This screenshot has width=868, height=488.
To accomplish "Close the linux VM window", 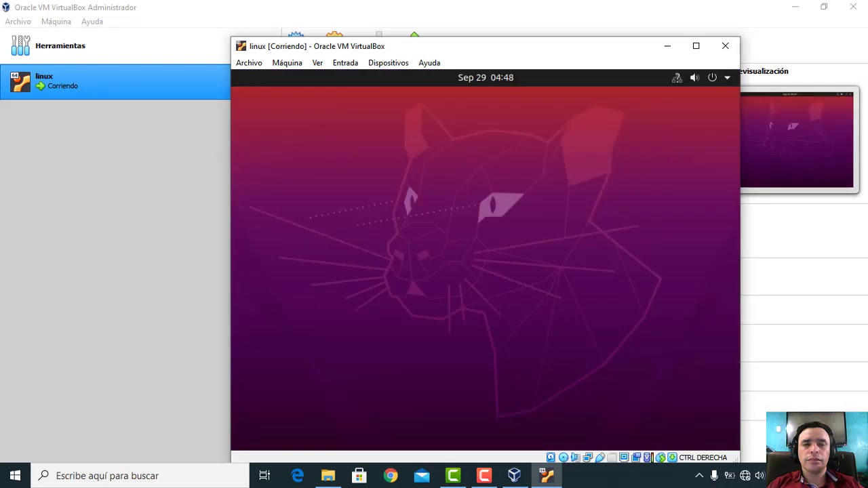I will (725, 46).
